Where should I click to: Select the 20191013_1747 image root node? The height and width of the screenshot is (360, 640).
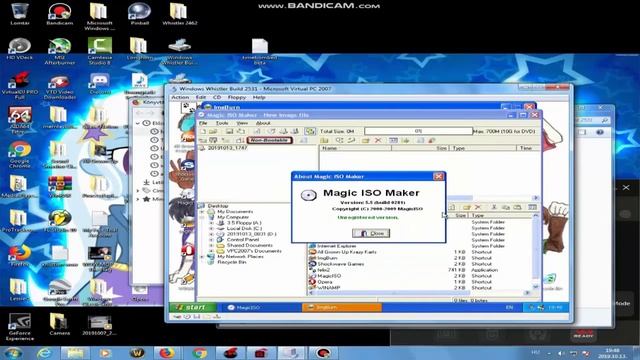coord(227,148)
